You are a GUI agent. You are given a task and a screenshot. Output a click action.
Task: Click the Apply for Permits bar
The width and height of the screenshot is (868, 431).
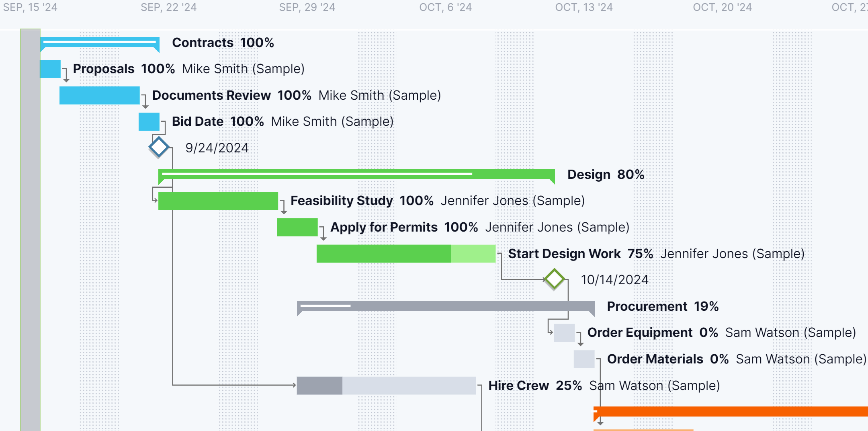point(297,227)
